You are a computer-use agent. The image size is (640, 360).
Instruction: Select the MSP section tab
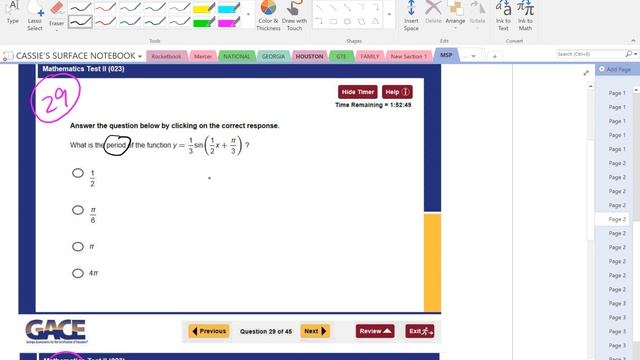pos(446,55)
